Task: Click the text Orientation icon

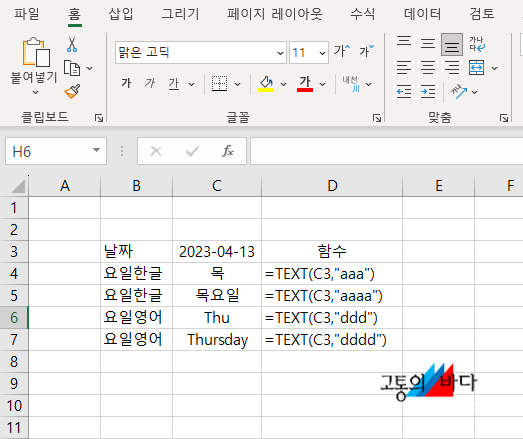Action: (x=459, y=91)
